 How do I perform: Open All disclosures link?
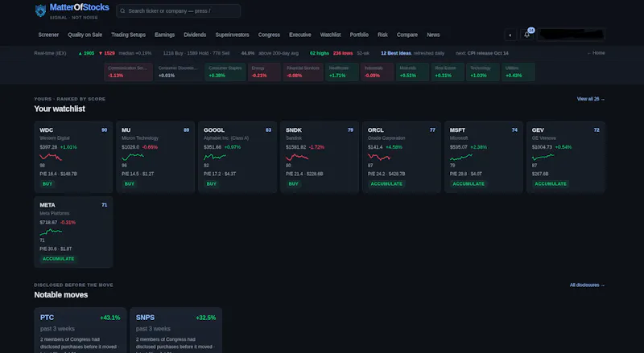[x=587, y=285]
